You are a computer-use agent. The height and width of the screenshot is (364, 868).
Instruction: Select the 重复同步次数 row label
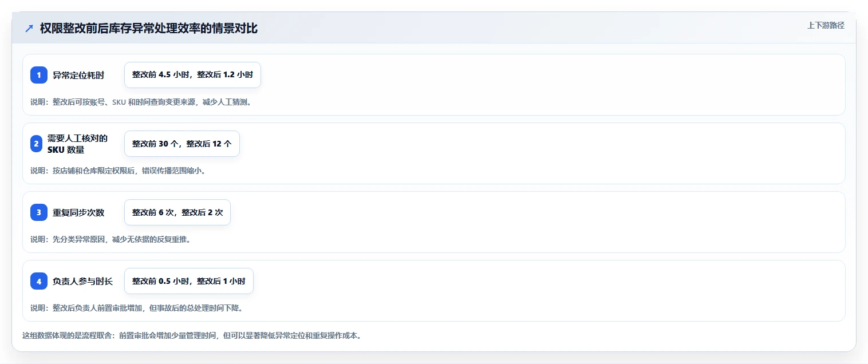[78, 212]
